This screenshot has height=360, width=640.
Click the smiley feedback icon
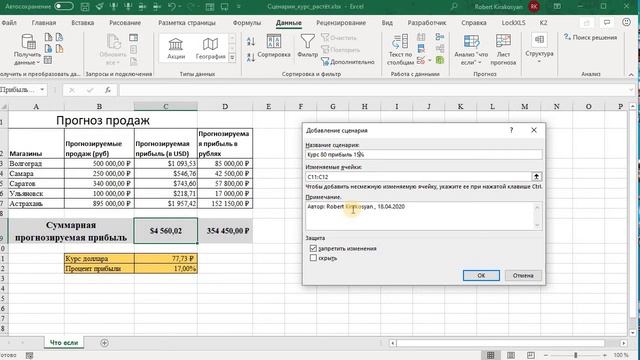[626, 22]
